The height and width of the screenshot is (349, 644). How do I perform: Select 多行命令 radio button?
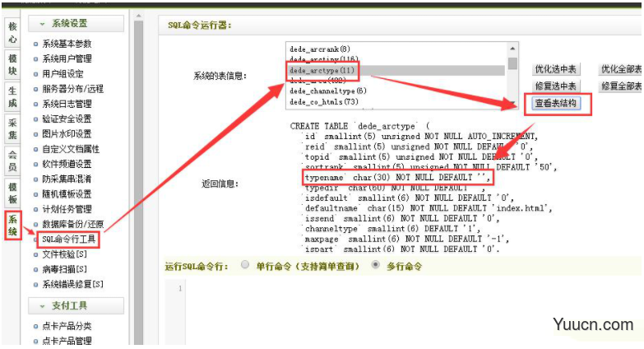point(375,265)
